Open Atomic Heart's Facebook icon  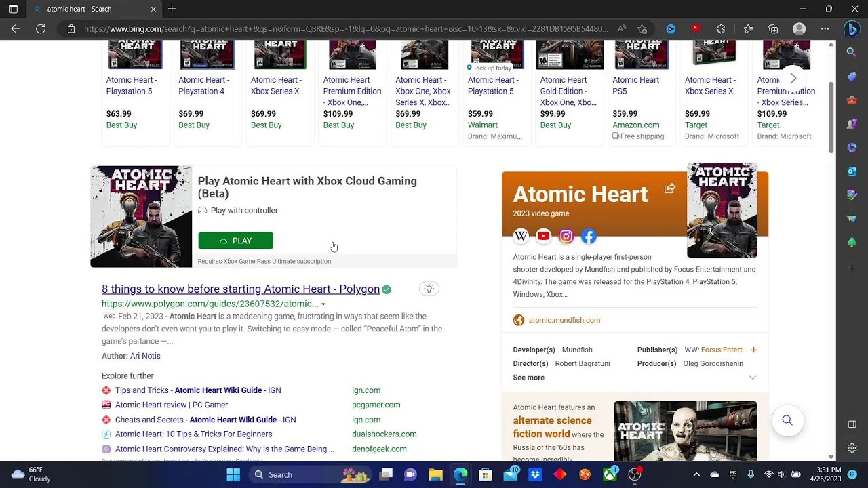click(589, 236)
